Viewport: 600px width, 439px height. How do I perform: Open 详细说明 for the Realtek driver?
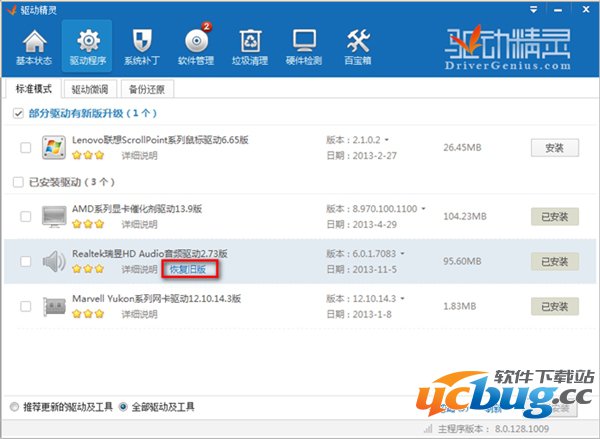pos(140,269)
